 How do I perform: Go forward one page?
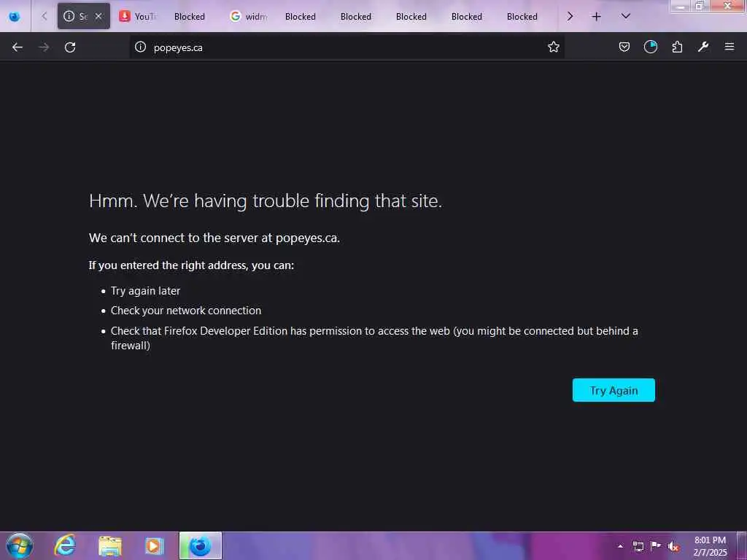tap(44, 47)
